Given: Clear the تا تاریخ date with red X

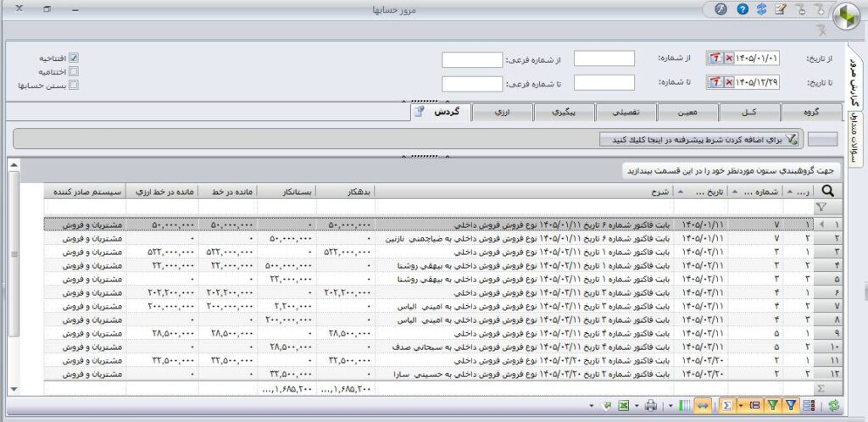Looking at the screenshot, I should pos(728,82).
